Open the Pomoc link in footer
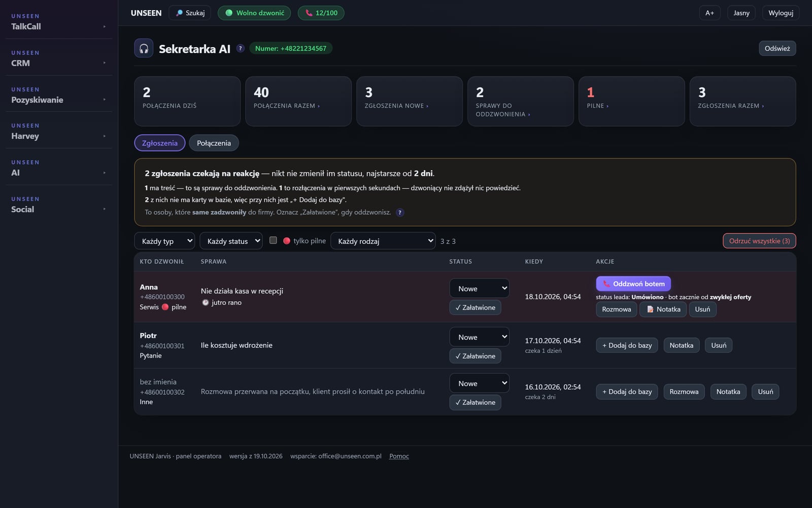The height and width of the screenshot is (508, 812). pyautogui.click(x=399, y=456)
